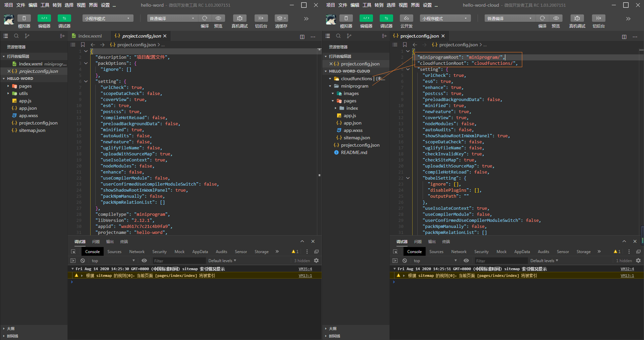644x340 pixels.
Task: Open clear cache dropdown in hello-word window
Action: click(x=281, y=18)
